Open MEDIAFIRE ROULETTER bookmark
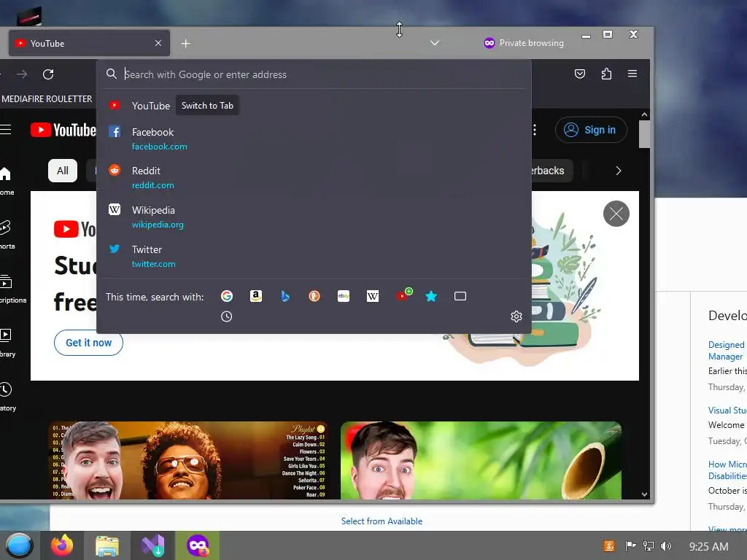The image size is (747, 560). coord(47,99)
